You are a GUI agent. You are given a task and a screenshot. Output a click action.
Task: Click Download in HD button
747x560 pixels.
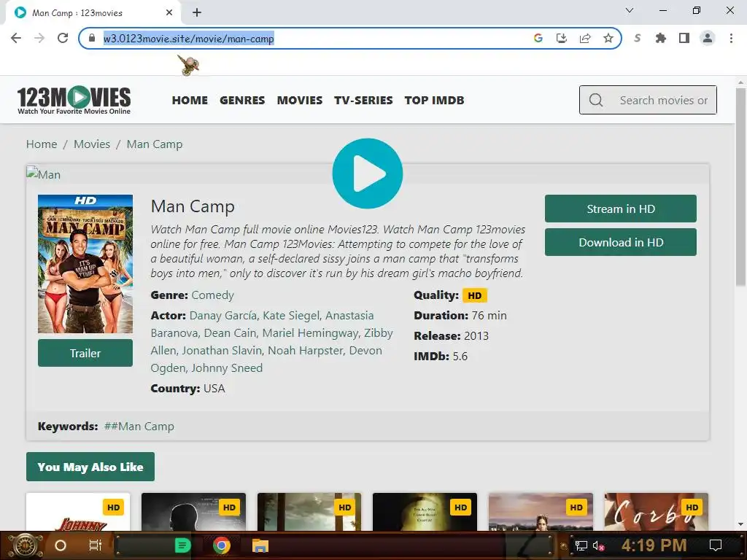[620, 242]
